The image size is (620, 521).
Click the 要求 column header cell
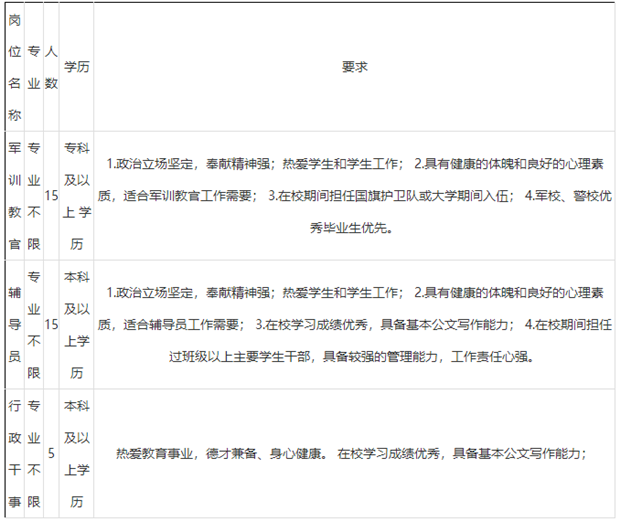point(354,68)
